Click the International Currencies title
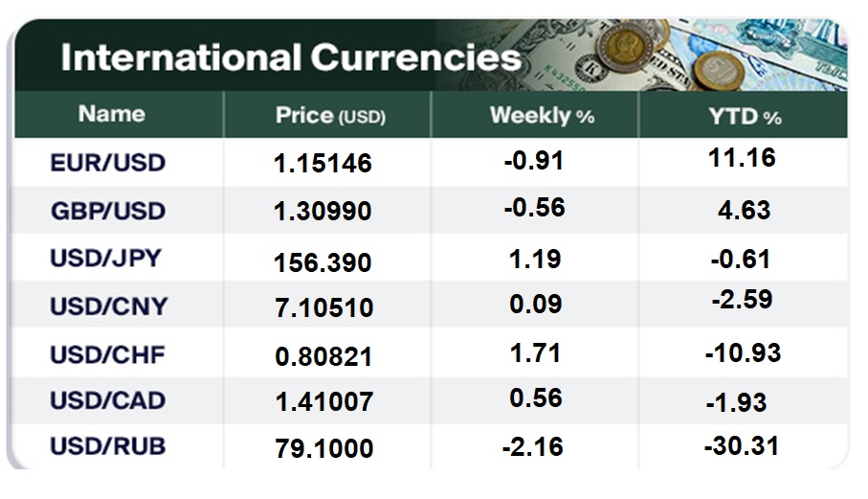This screenshot has width=868, height=499. coord(290,57)
